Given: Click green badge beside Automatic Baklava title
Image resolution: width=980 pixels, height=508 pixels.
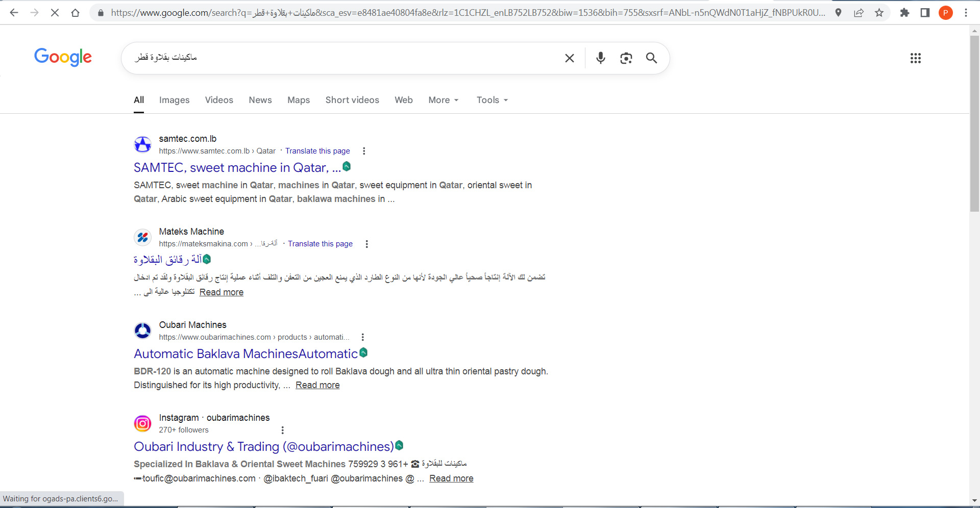Looking at the screenshot, I should click(363, 352).
